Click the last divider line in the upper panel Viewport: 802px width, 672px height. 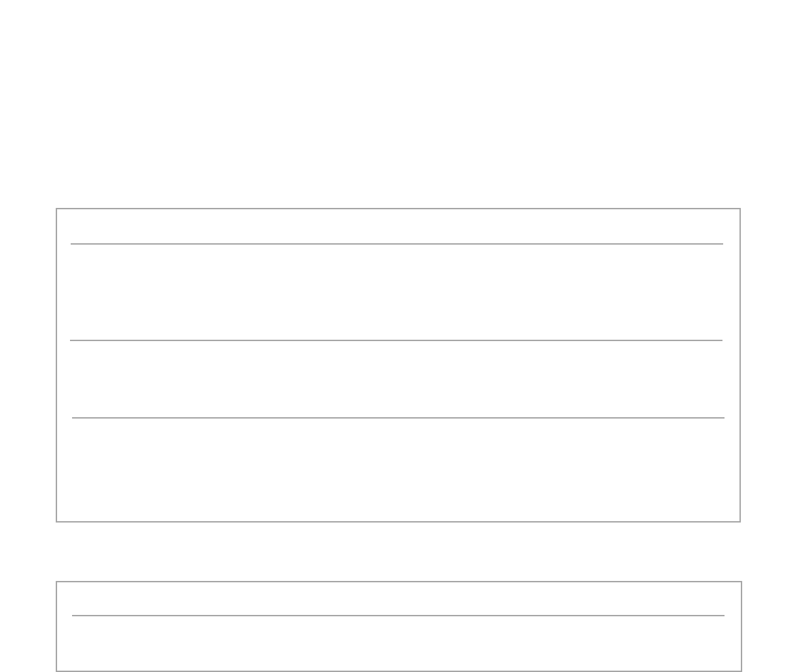point(398,418)
